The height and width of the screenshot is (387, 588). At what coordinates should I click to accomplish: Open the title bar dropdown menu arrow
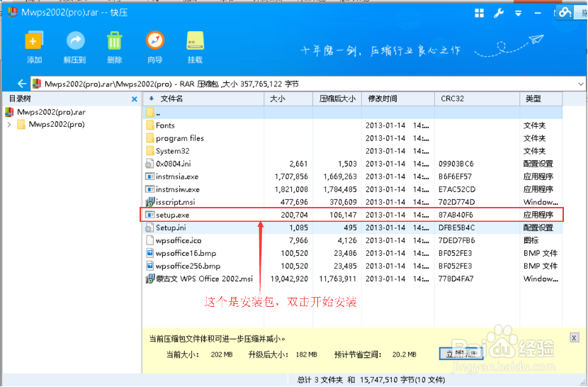[519, 13]
